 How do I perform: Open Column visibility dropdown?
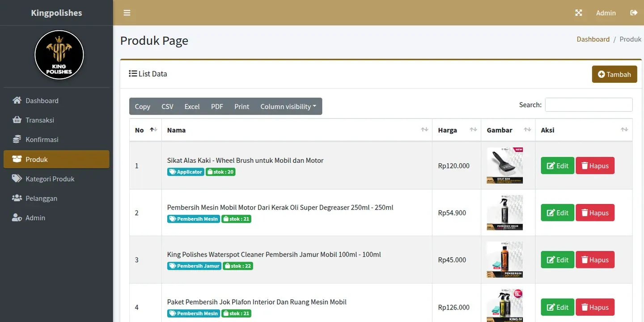288,106
